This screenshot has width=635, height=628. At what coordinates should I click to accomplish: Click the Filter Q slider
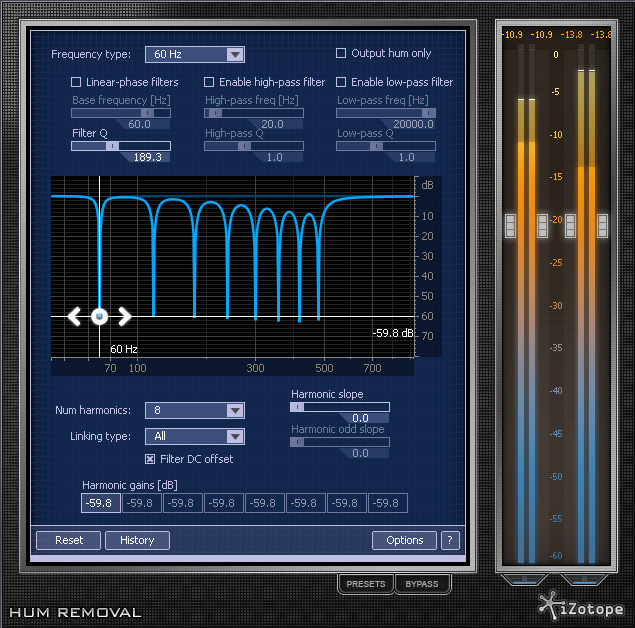(x=120, y=145)
